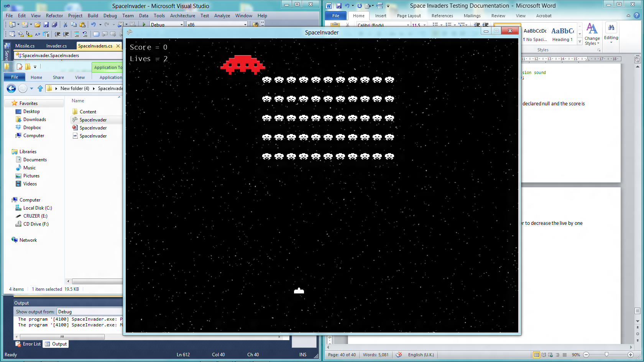
Task: Minimize the Word ribbon chevron
Action: coord(628,16)
